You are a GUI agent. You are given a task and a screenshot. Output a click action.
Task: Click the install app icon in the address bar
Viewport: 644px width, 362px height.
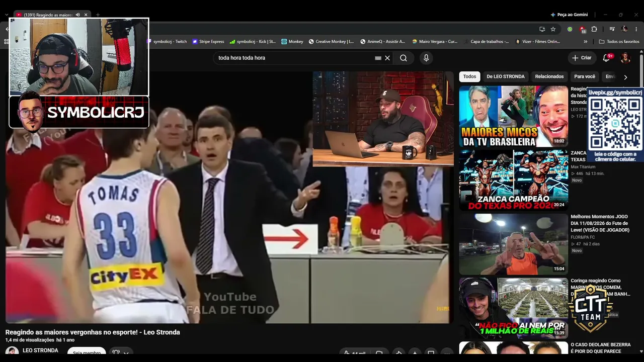[x=542, y=29]
